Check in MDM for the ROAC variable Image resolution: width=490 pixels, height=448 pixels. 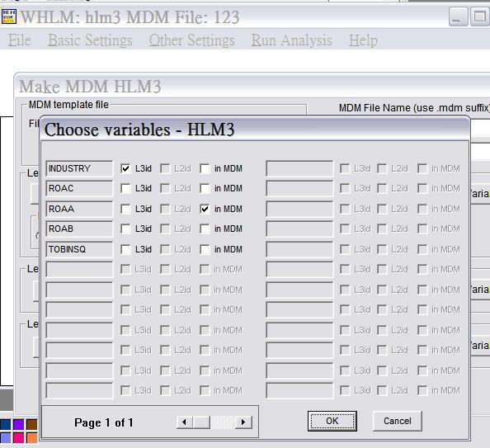(205, 188)
